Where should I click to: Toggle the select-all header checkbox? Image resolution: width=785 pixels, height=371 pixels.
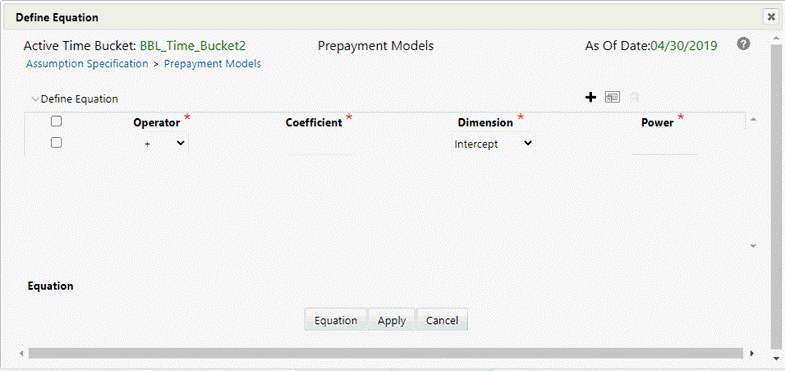click(x=57, y=121)
